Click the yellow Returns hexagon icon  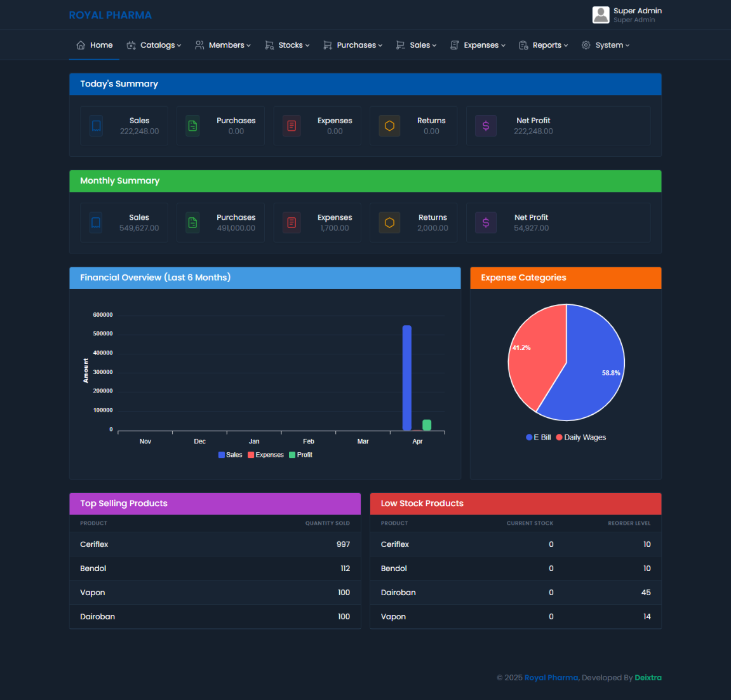pos(389,125)
